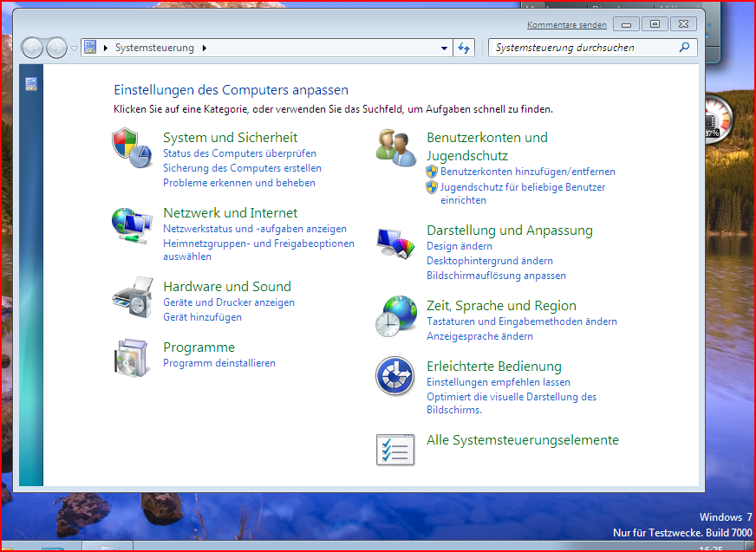Open Alle Systemsteuerungselemente link
Image resolution: width=756 pixels, height=552 pixels.
(523, 440)
